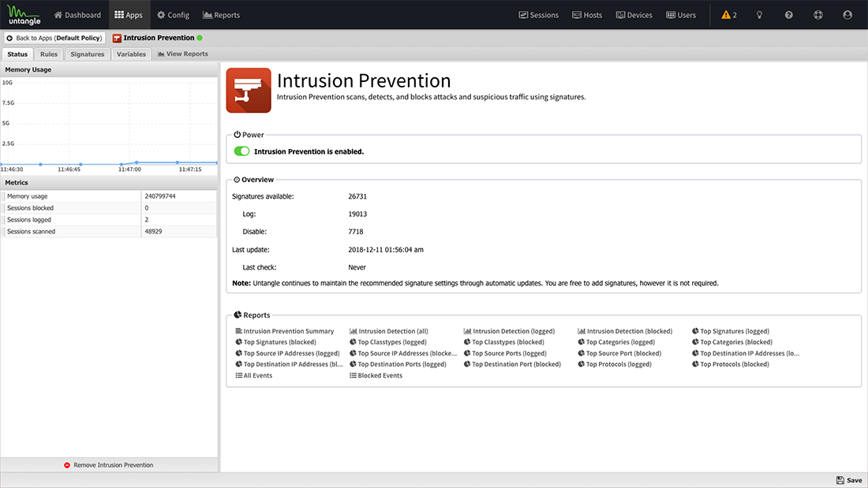Switch to the Variables tab
This screenshot has height=488, width=868.
pyautogui.click(x=131, y=54)
